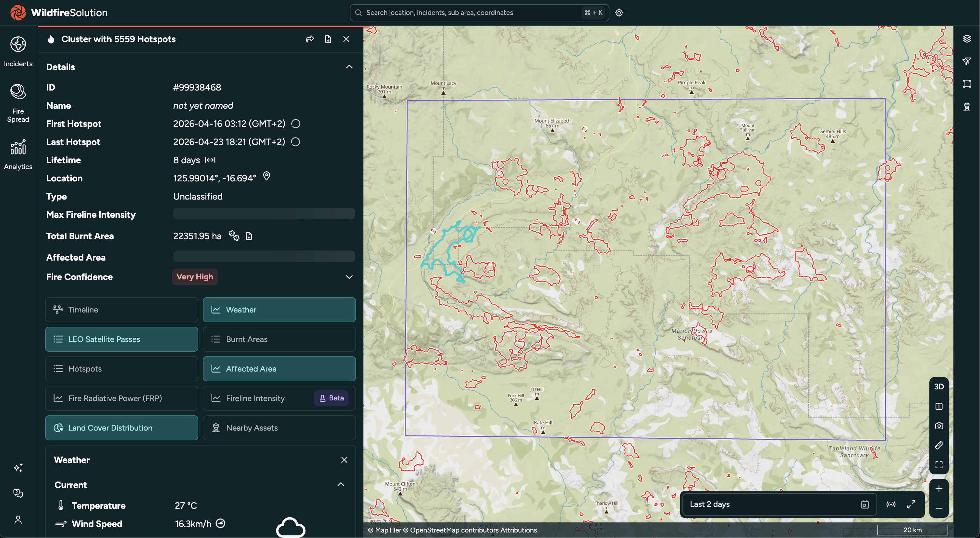Toggle Land Cover Distribution panel

pyautogui.click(x=121, y=428)
